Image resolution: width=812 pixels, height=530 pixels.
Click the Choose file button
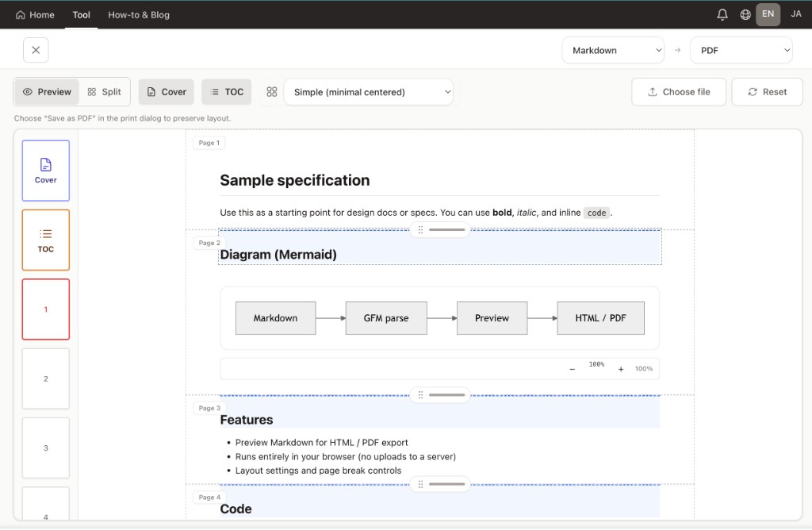pos(679,92)
